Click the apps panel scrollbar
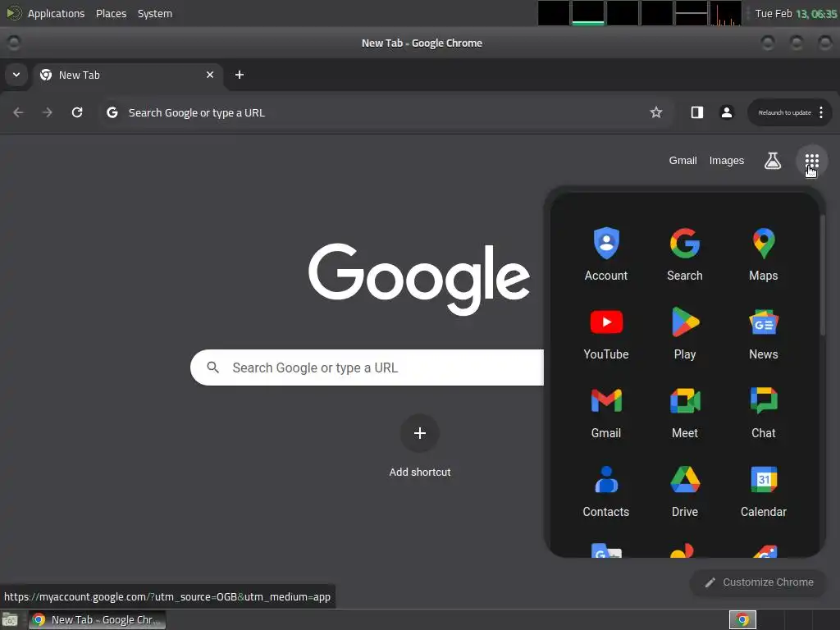This screenshot has height=630, width=840. coord(822,276)
